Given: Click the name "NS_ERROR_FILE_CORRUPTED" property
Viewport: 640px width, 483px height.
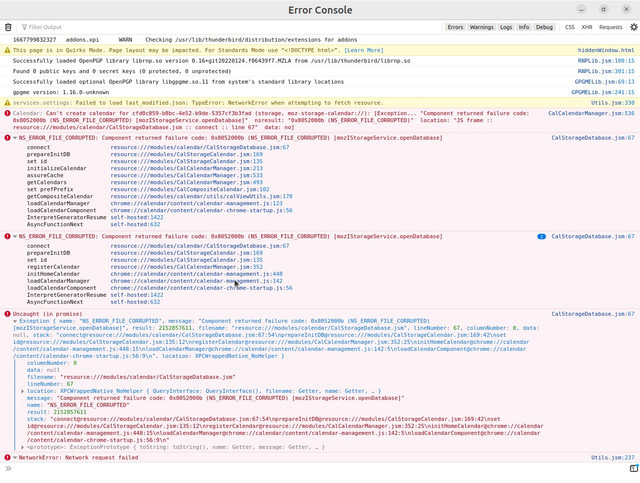Looking at the screenshot, I should pos(78,405).
